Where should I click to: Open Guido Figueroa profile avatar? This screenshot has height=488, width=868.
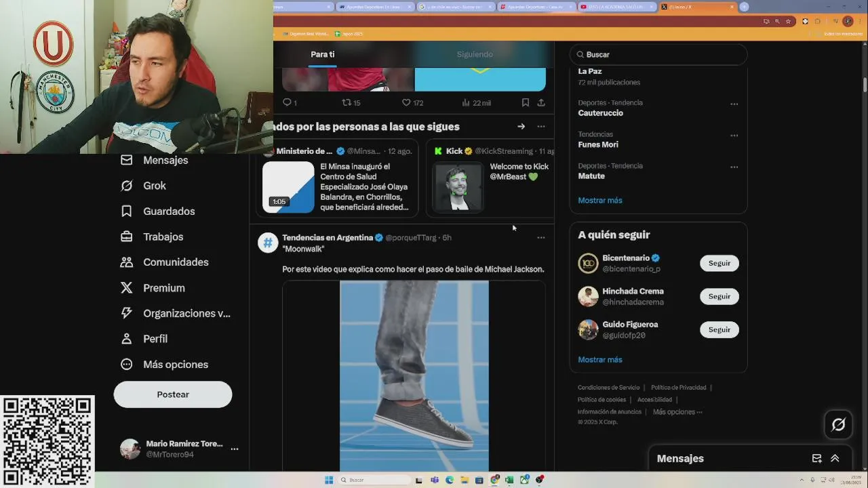[x=588, y=329]
